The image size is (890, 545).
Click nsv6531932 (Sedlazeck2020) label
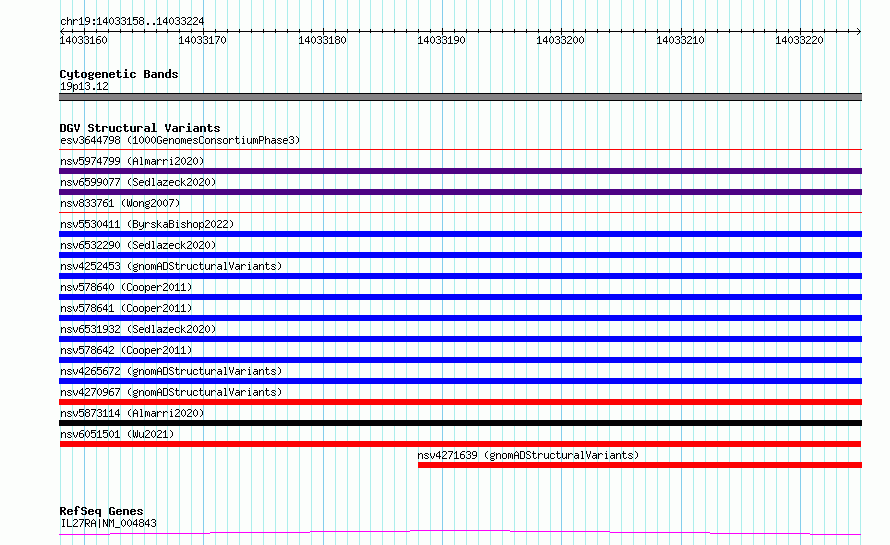tap(138, 329)
